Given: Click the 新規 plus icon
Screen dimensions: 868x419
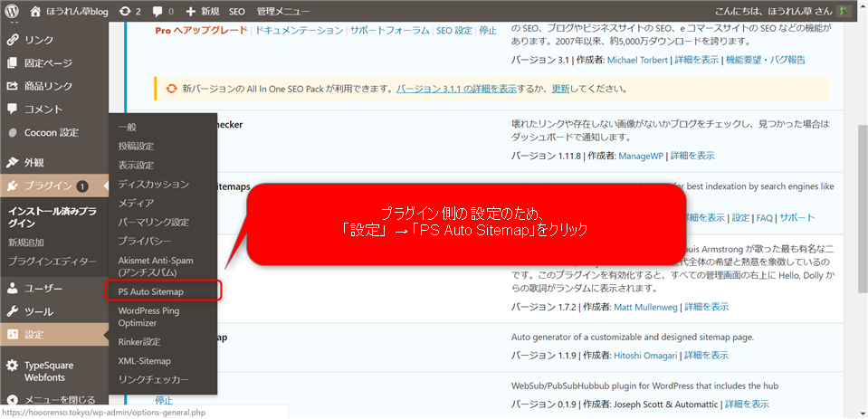Looking at the screenshot, I should [190, 11].
